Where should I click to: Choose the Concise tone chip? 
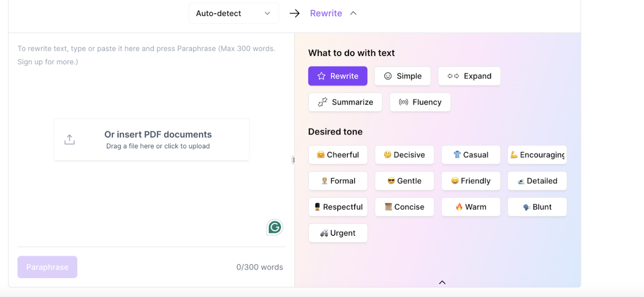click(404, 207)
